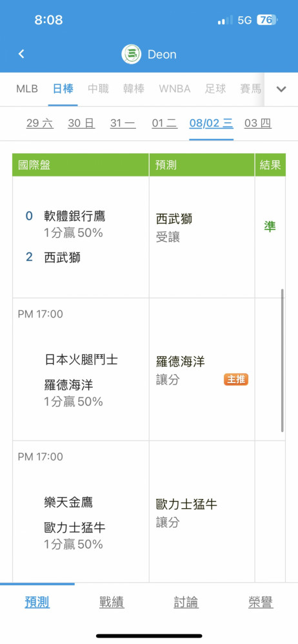
Task: Open the 討論 bottom tab
Action: 186,603
